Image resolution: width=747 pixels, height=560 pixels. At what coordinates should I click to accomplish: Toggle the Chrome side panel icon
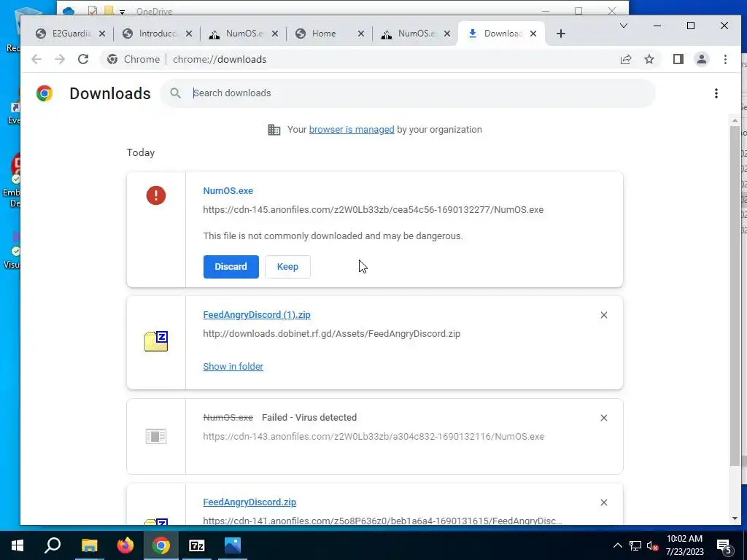click(x=678, y=59)
